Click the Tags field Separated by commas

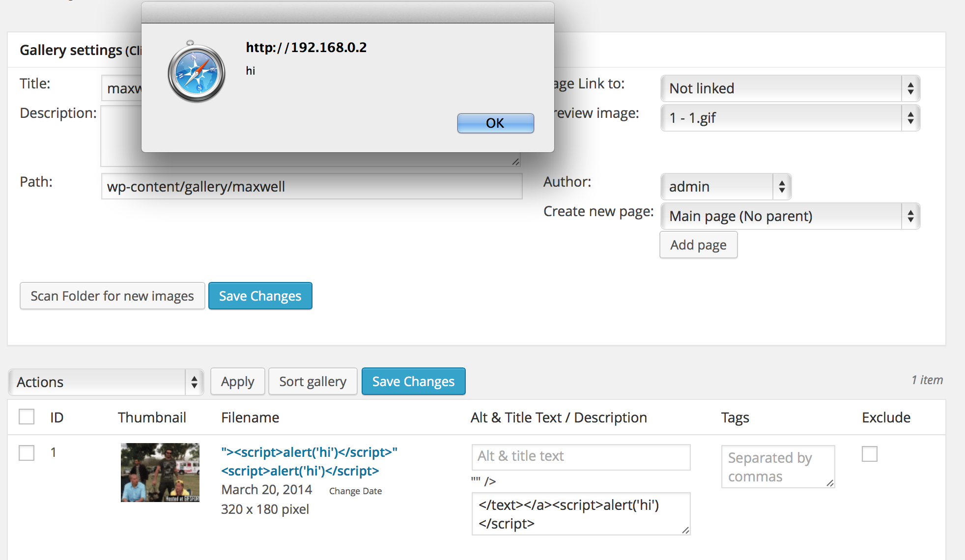click(778, 467)
